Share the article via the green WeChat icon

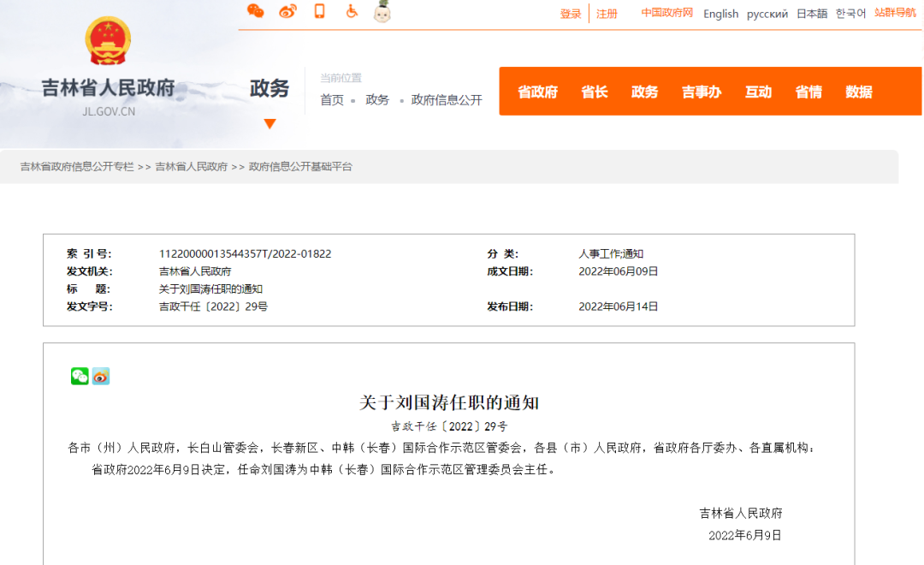[x=80, y=375]
